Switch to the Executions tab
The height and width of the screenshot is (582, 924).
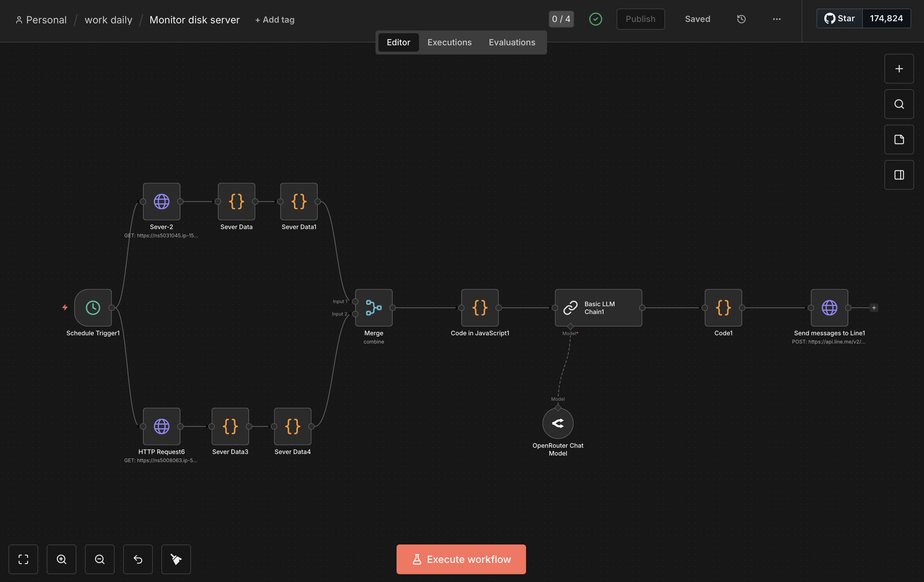449,42
